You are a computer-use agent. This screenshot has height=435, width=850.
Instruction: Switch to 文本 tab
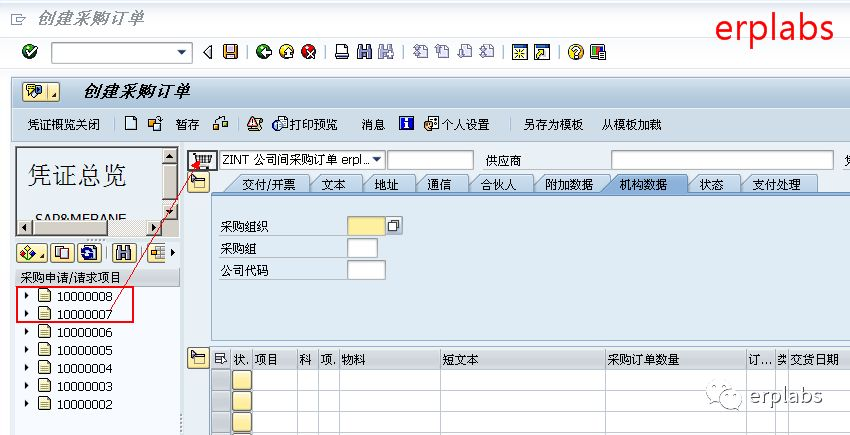tap(333, 184)
